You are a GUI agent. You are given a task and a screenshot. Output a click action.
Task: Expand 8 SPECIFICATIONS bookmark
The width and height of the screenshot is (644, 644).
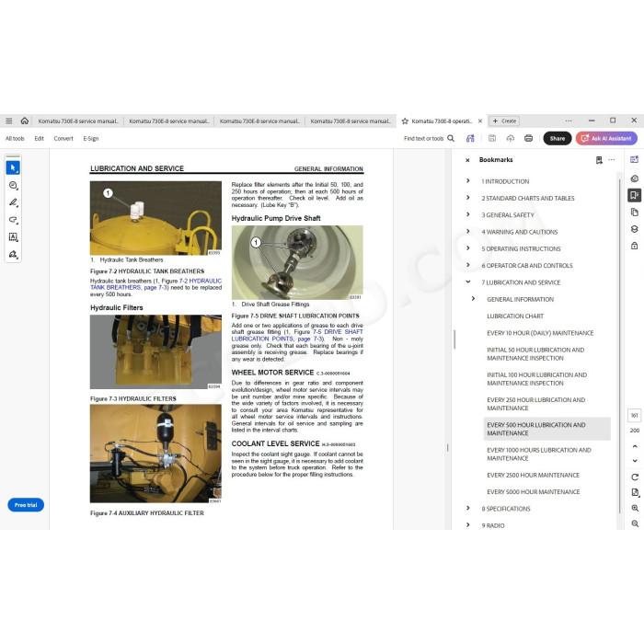(x=467, y=508)
